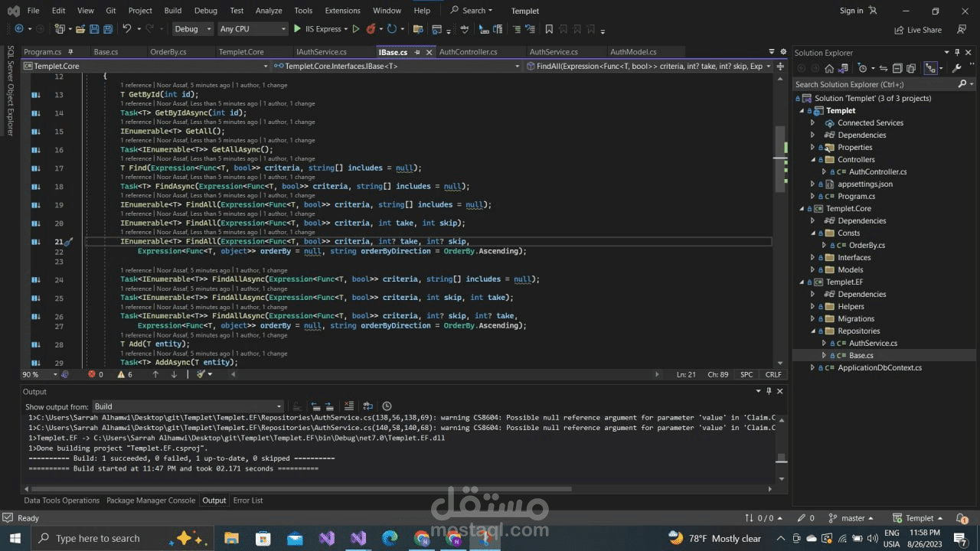This screenshot has height=551, width=980.
Task: Click the Pending Changes Filter clock icon
Action: pyautogui.click(x=863, y=68)
